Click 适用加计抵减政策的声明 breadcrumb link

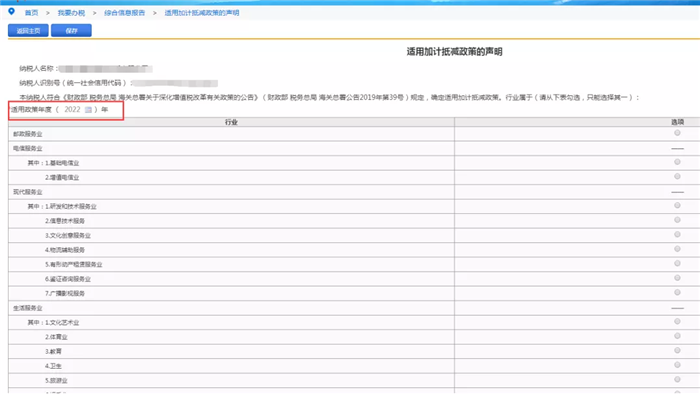202,13
